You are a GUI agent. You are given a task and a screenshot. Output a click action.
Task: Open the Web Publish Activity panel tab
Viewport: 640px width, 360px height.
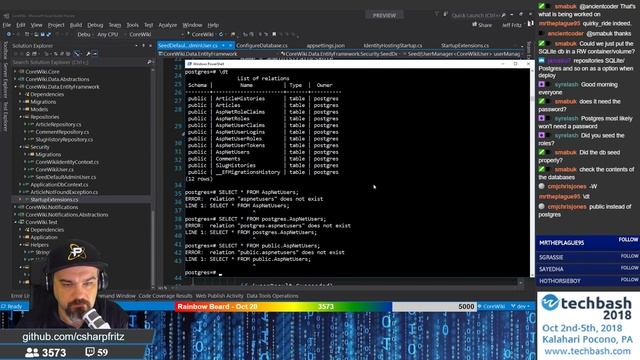(x=219, y=296)
